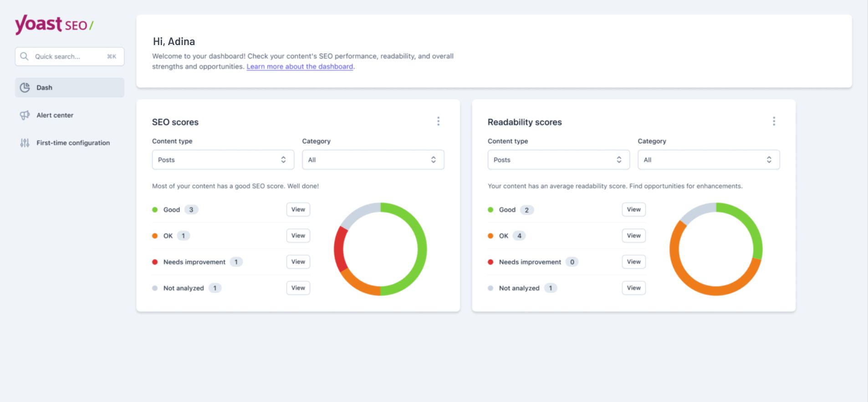Focus the Quick search input field
The height and width of the screenshot is (402, 868).
[x=68, y=56]
